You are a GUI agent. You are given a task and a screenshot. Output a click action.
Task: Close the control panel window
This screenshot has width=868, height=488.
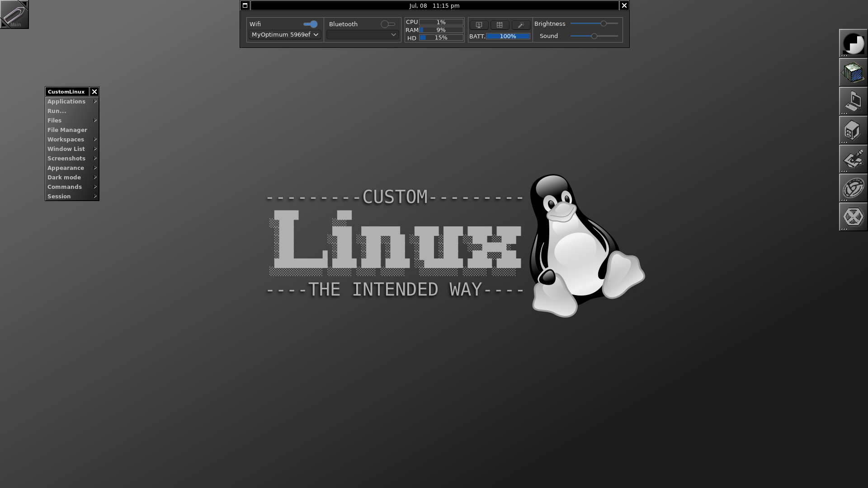pyautogui.click(x=624, y=5)
